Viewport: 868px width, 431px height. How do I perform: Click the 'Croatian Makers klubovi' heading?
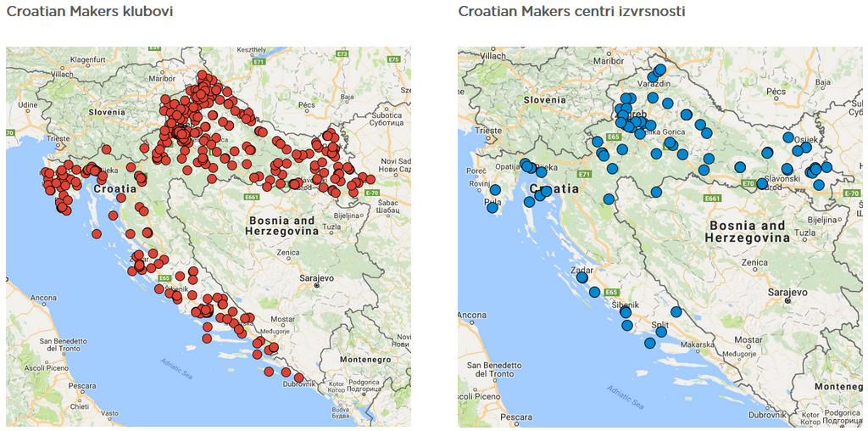click(x=90, y=10)
